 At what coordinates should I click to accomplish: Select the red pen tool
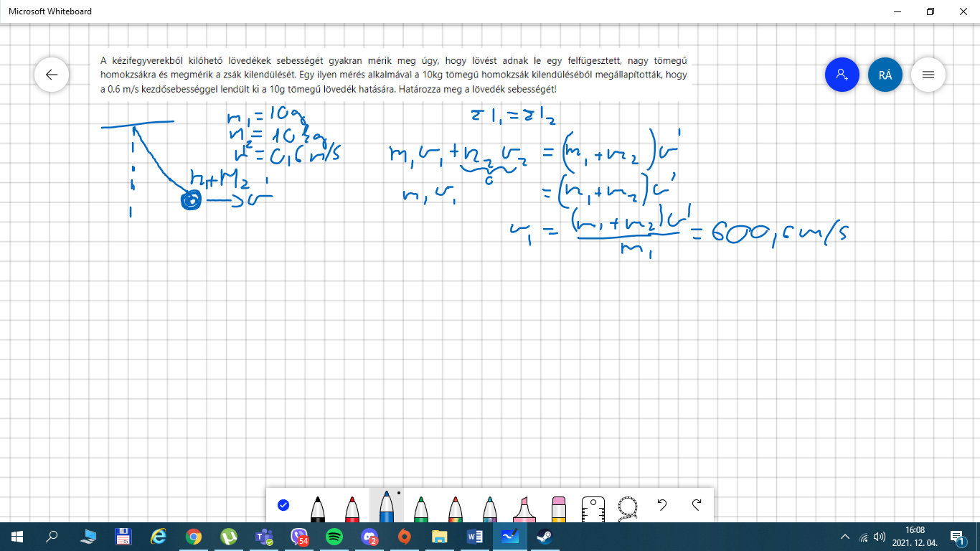352,508
